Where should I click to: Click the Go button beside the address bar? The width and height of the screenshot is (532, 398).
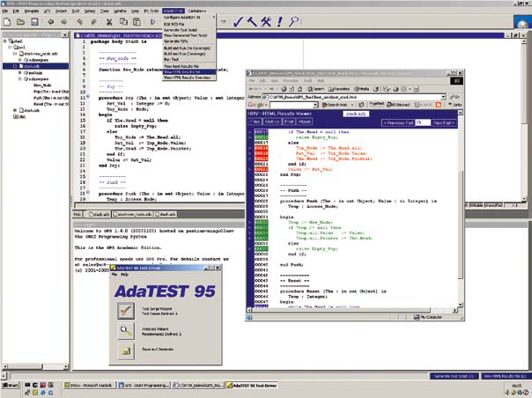coord(454,97)
